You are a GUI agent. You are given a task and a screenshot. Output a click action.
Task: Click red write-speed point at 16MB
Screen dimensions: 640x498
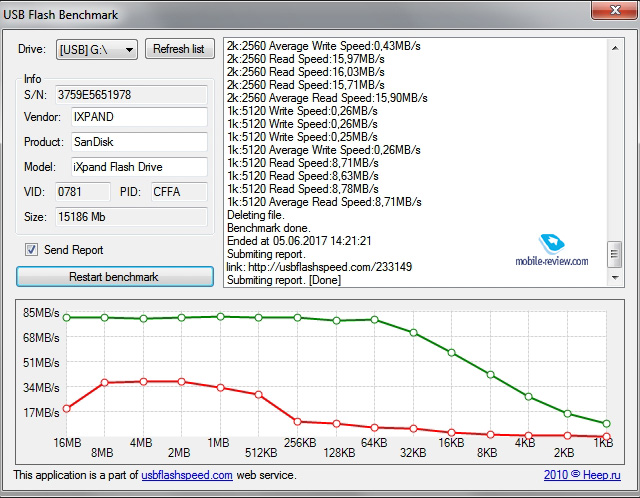[x=67, y=408]
